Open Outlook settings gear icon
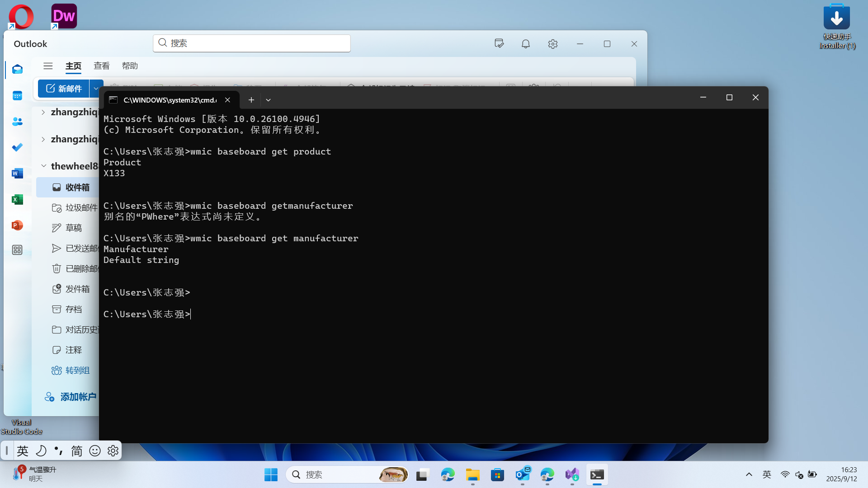 click(552, 44)
